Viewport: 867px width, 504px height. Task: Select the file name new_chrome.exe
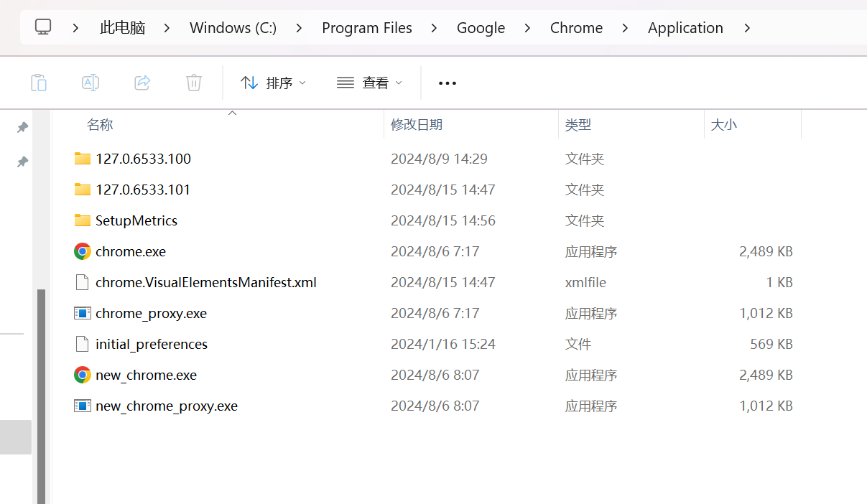click(x=146, y=375)
